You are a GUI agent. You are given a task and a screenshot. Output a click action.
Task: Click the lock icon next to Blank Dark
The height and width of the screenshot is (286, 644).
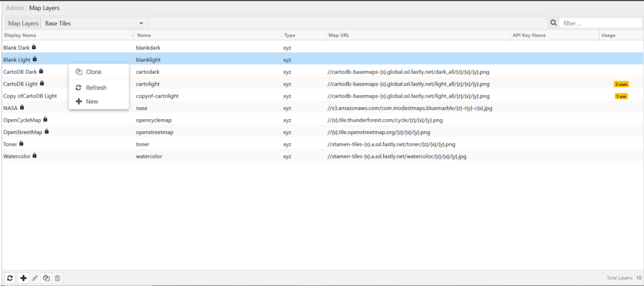[34, 47]
